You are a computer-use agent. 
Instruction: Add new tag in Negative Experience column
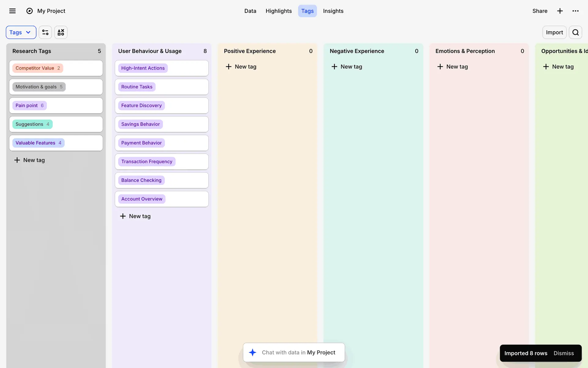[x=347, y=67]
